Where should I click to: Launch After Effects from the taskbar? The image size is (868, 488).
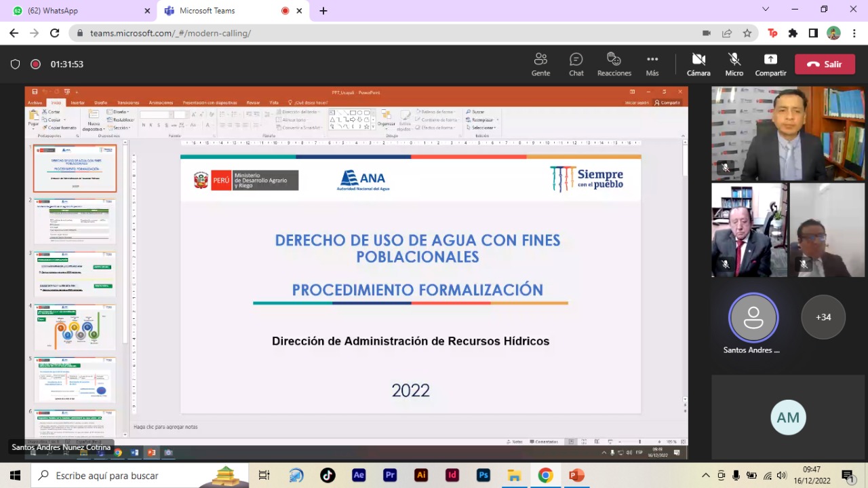(359, 475)
